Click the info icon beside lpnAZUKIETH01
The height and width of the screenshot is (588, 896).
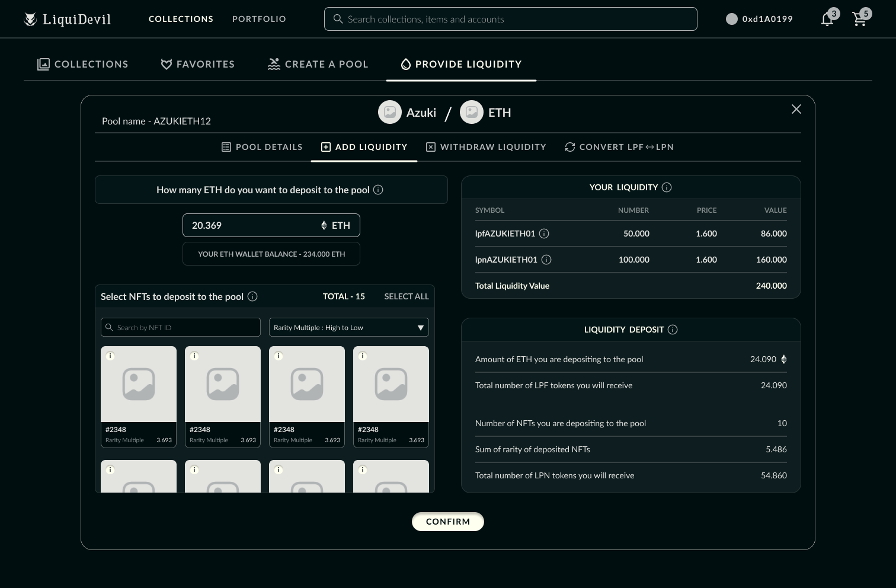[546, 260]
